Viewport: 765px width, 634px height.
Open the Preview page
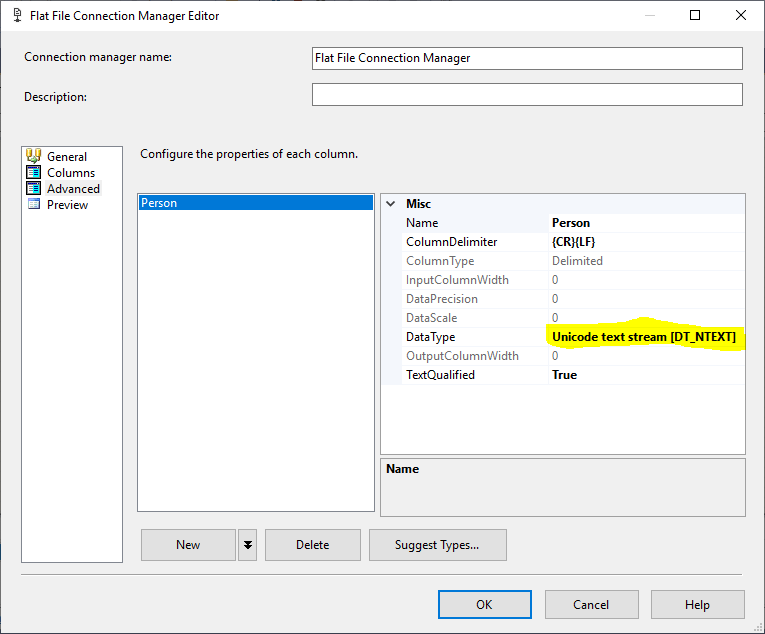pyautogui.click(x=67, y=205)
